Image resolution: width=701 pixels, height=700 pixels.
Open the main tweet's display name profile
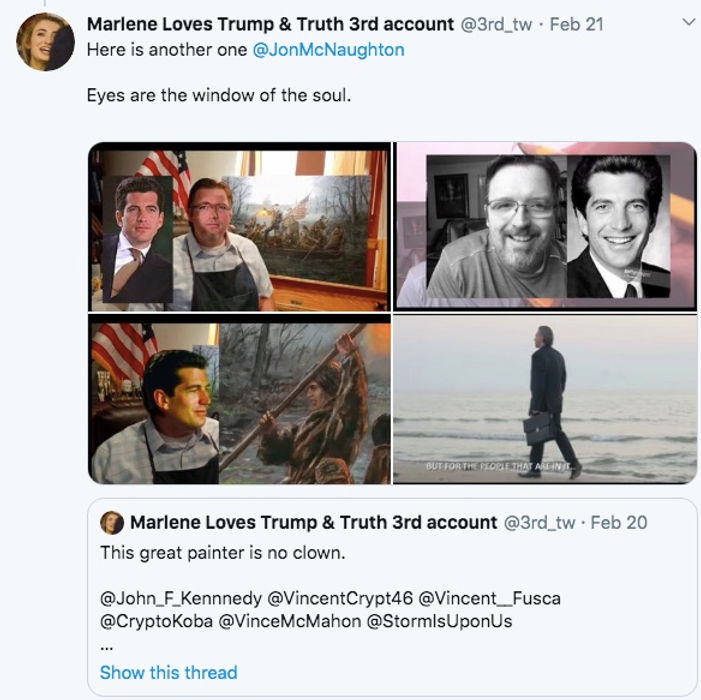tap(270, 24)
